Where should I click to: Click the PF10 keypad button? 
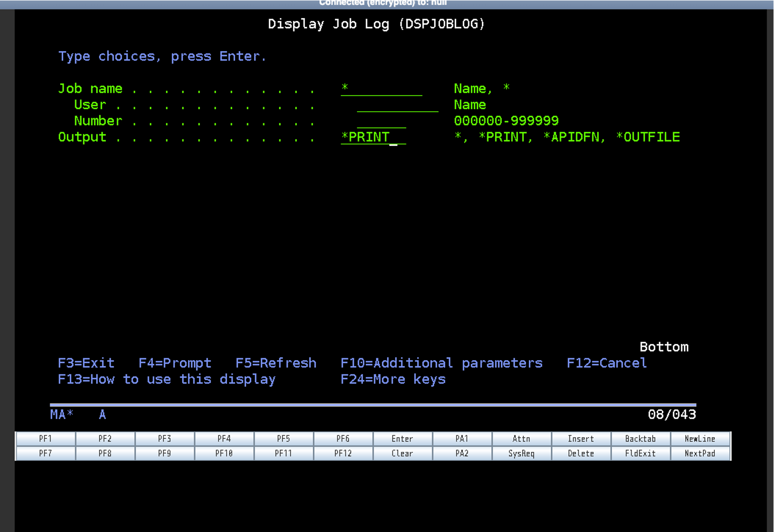click(x=224, y=453)
